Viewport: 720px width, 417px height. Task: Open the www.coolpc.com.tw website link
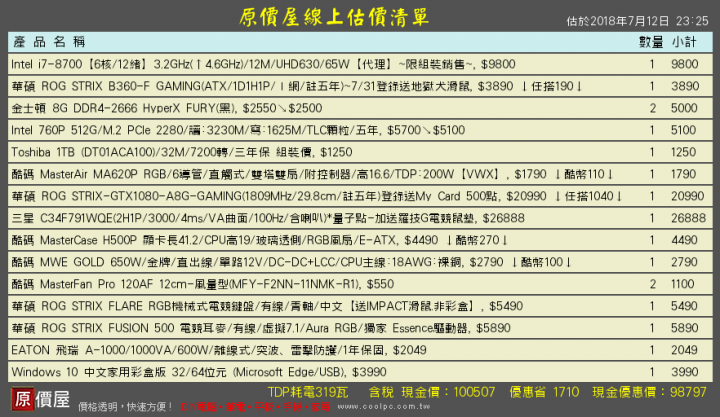click(x=384, y=406)
